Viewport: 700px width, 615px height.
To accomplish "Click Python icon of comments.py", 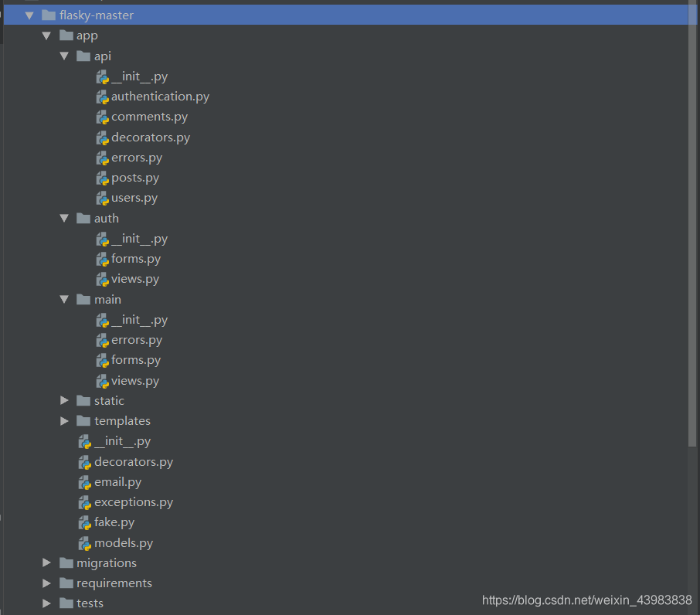I will coord(103,117).
